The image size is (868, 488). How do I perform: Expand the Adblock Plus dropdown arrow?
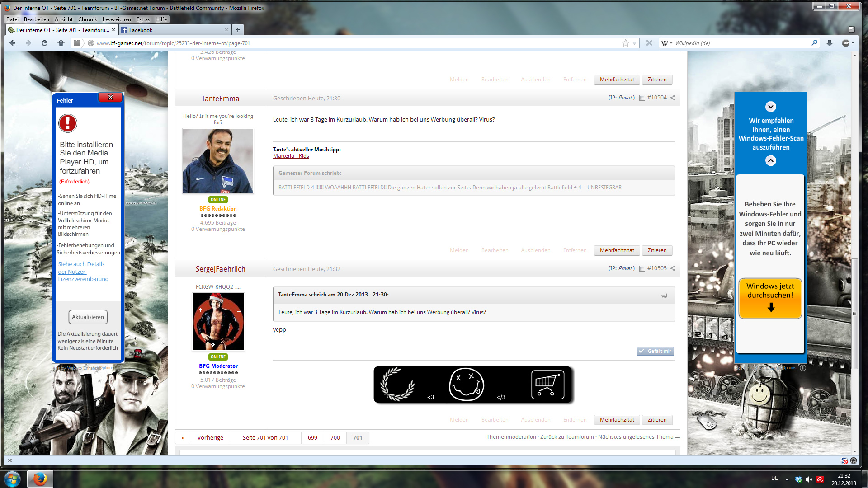pyautogui.click(x=853, y=43)
